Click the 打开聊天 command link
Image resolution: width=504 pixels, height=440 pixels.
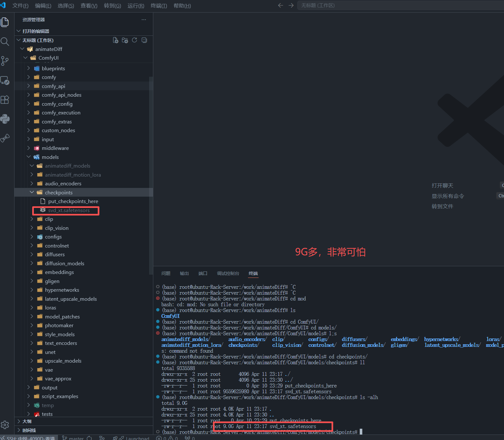pyautogui.click(x=442, y=186)
